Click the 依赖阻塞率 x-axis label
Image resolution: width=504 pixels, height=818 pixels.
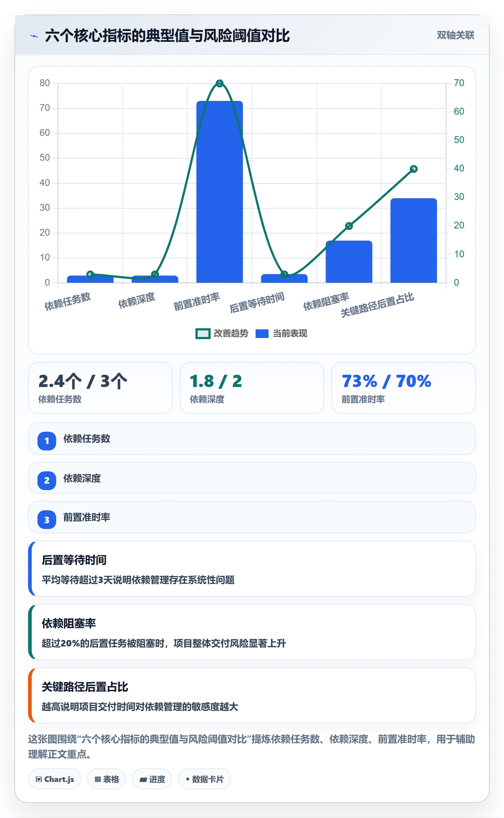(x=326, y=301)
